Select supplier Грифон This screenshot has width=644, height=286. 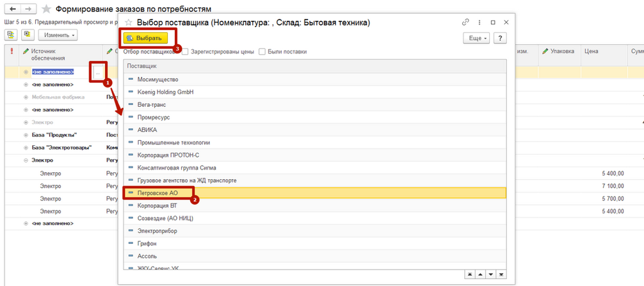314,243
